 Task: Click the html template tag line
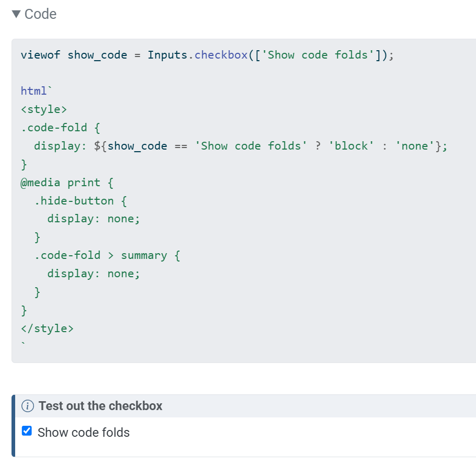click(34, 91)
